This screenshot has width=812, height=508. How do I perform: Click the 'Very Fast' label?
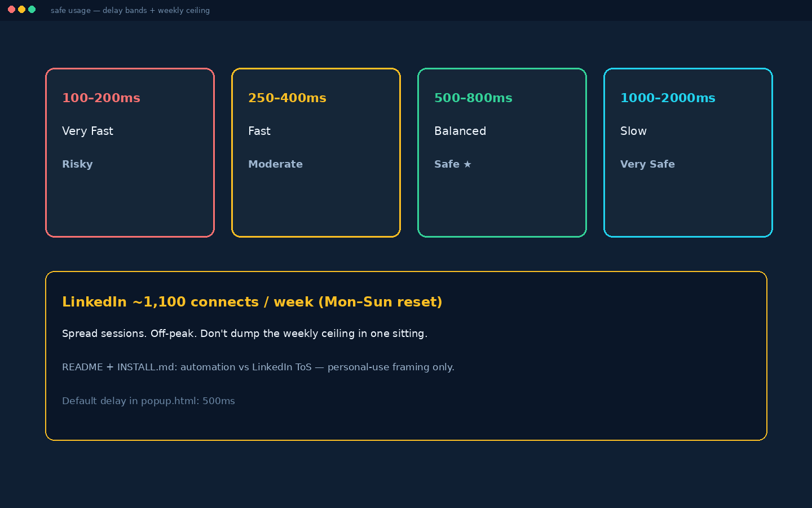pyautogui.click(x=87, y=131)
